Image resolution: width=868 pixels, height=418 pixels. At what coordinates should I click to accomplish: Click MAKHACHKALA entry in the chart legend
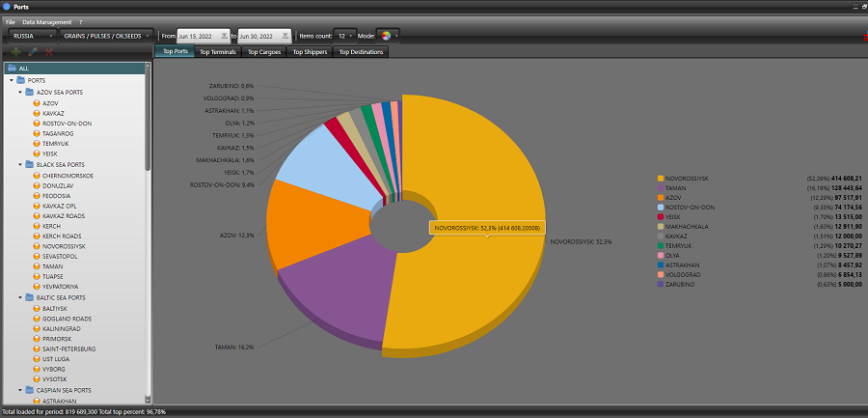[687, 227]
